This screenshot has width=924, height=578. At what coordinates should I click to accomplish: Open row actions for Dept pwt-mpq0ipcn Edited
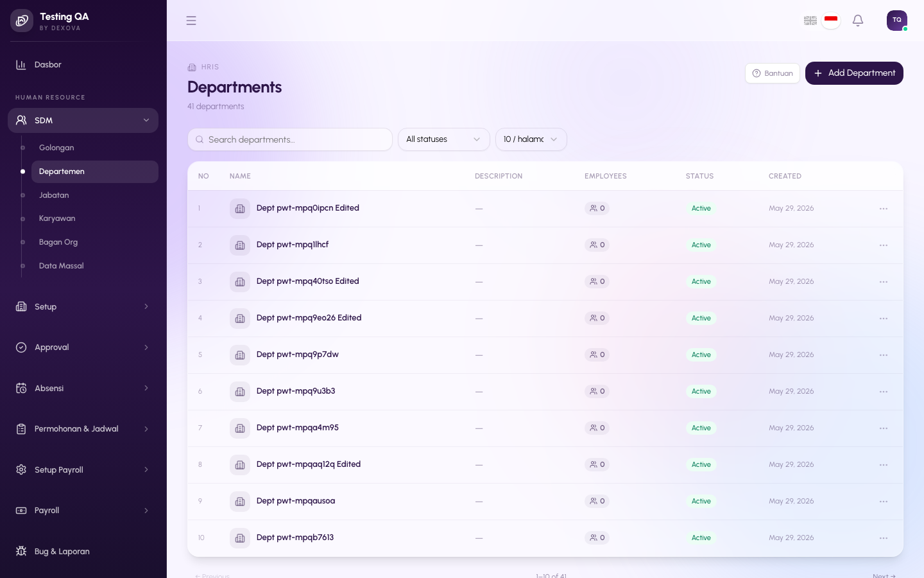tap(884, 209)
